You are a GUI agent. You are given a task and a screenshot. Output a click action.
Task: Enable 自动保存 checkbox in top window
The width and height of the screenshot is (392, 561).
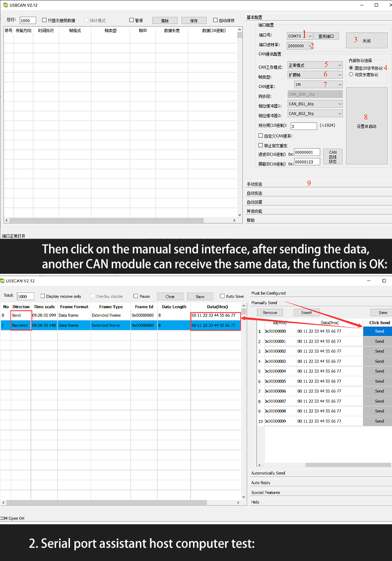[x=215, y=20]
